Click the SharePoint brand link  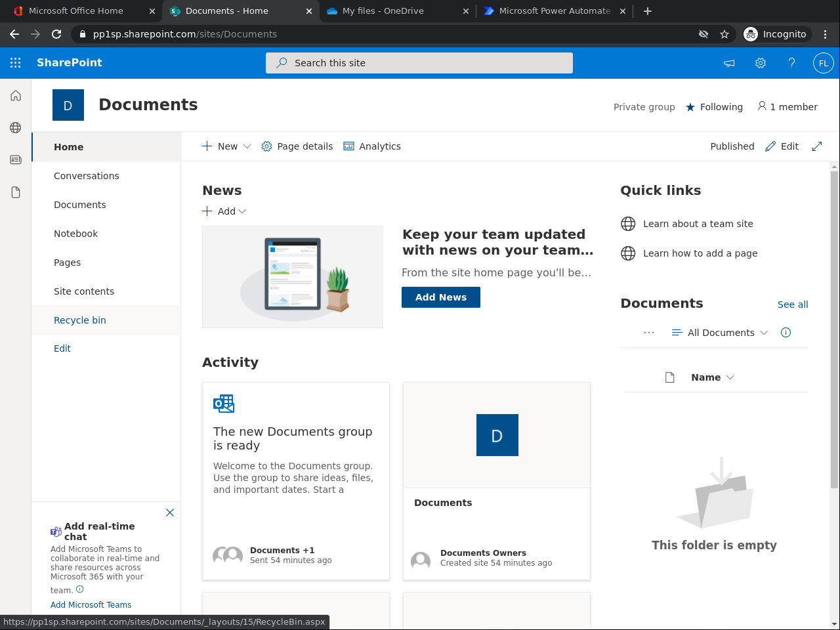pyautogui.click(x=70, y=63)
